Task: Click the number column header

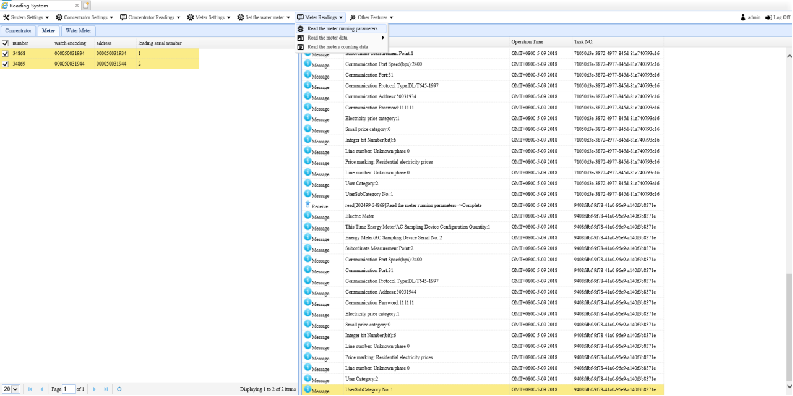Action: [x=21, y=43]
